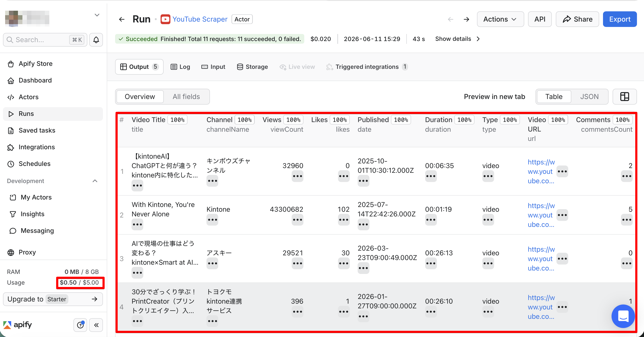
Task: Click the Export button
Action: click(x=619, y=19)
